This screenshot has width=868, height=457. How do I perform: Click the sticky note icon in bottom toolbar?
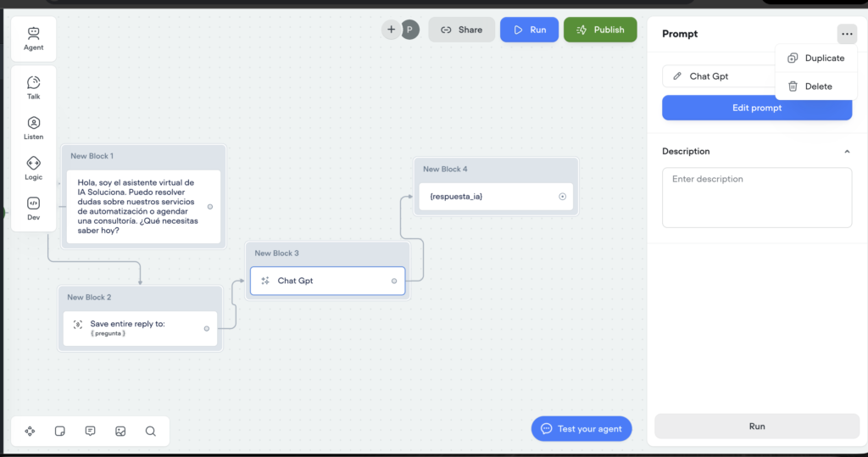[60, 431]
